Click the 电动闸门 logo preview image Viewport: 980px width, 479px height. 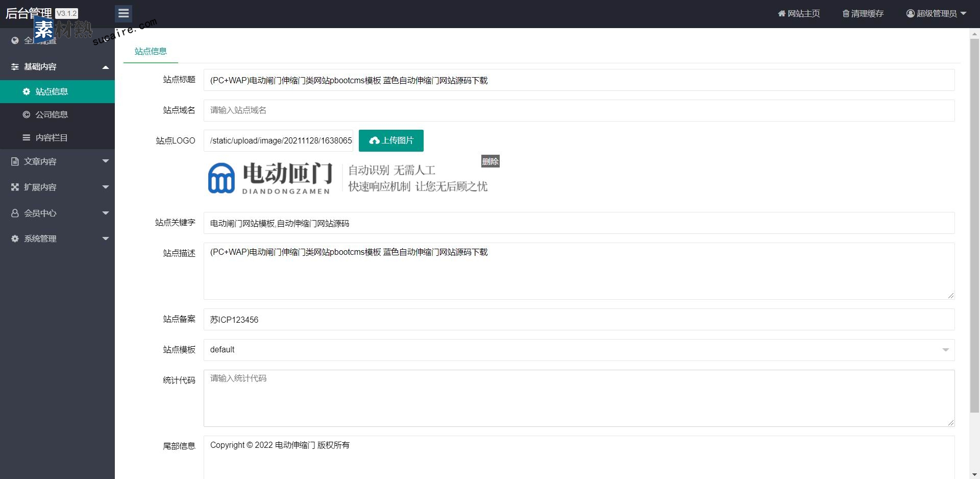(x=347, y=178)
